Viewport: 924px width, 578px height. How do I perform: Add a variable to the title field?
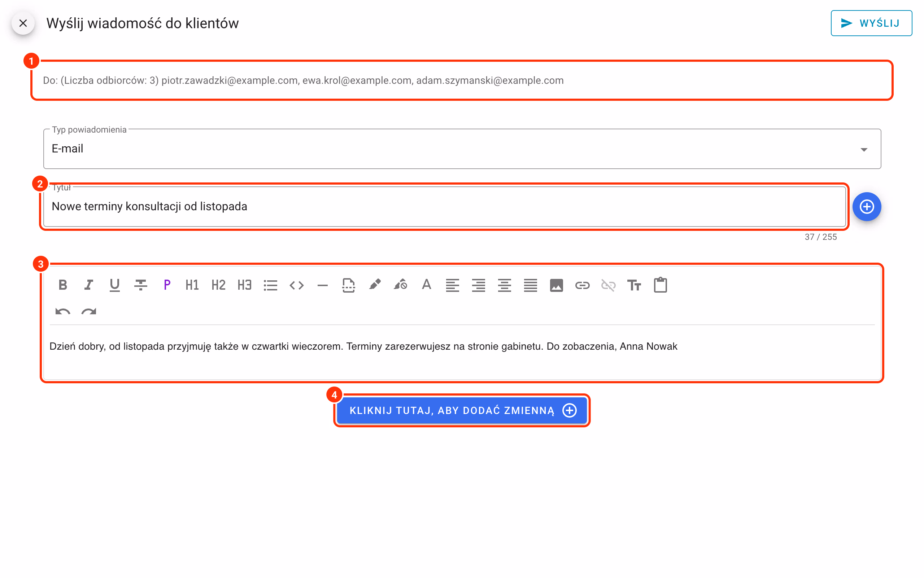click(867, 206)
